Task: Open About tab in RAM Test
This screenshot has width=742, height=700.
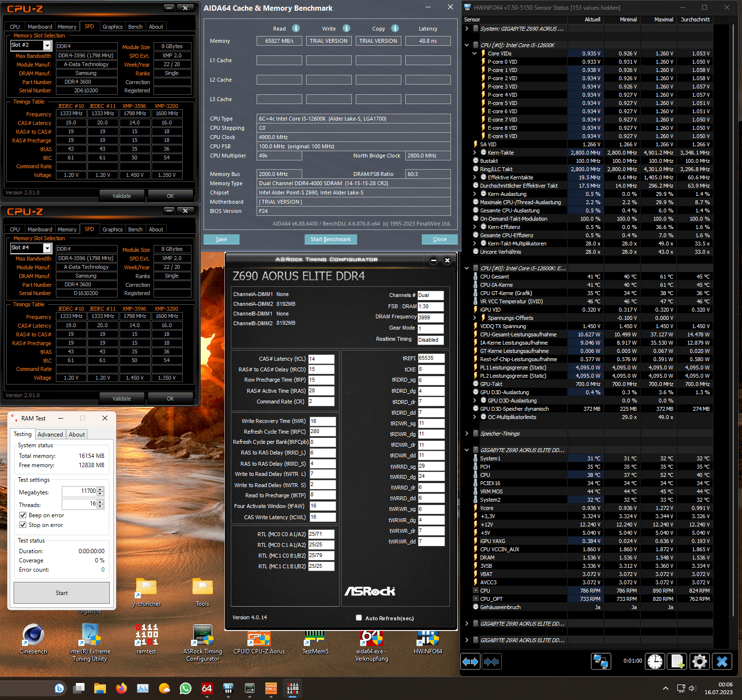Action: pyautogui.click(x=77, y=435)
